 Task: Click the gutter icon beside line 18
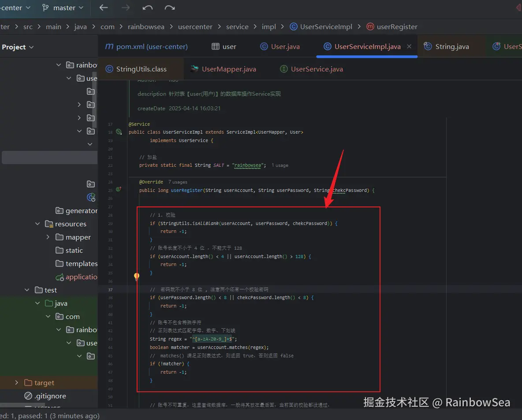pyautogui.click(x=119, y=132)
